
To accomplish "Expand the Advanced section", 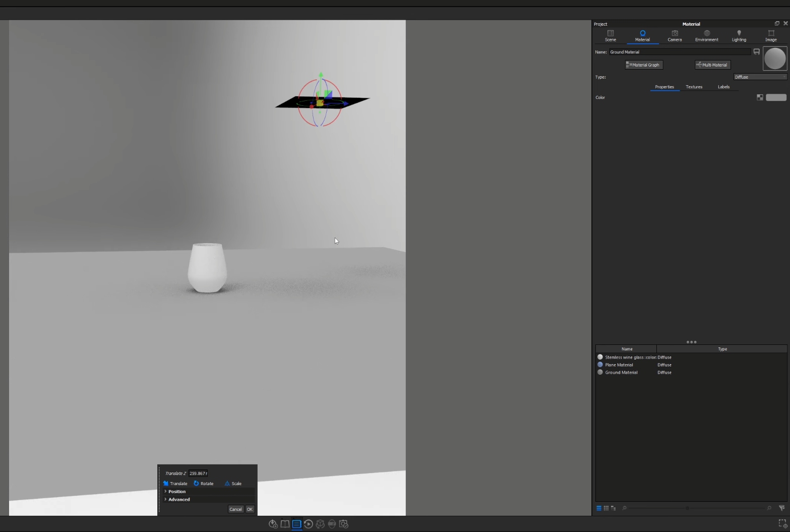I will click(178, 499).
